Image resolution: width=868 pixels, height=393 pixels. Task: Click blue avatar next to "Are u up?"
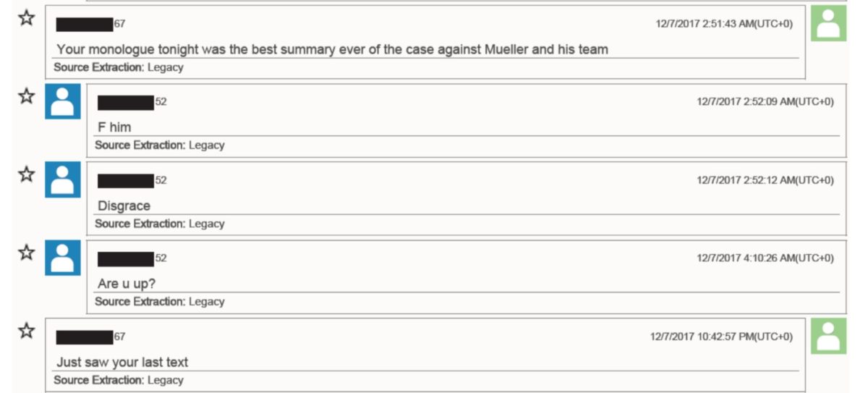[x=63, y=258]
